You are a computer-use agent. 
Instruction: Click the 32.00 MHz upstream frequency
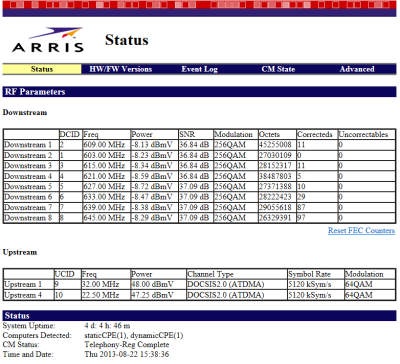tap(101, 285)
